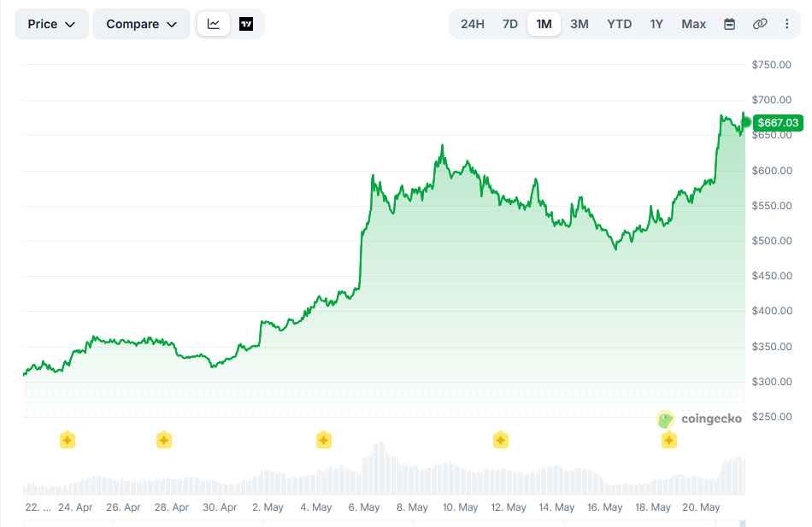Click the $250.00 axis label
The width and height of the screenshot is (812, 527).
click(x=772, y=417)
